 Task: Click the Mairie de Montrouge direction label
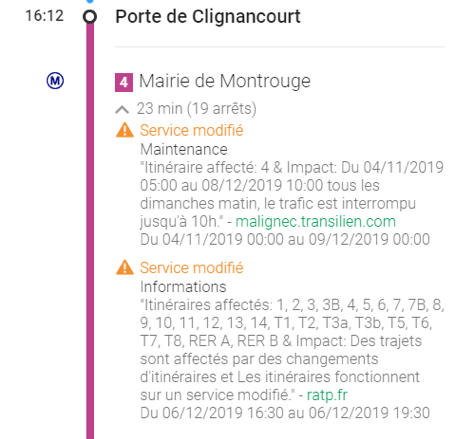click(x=225, y=81)
